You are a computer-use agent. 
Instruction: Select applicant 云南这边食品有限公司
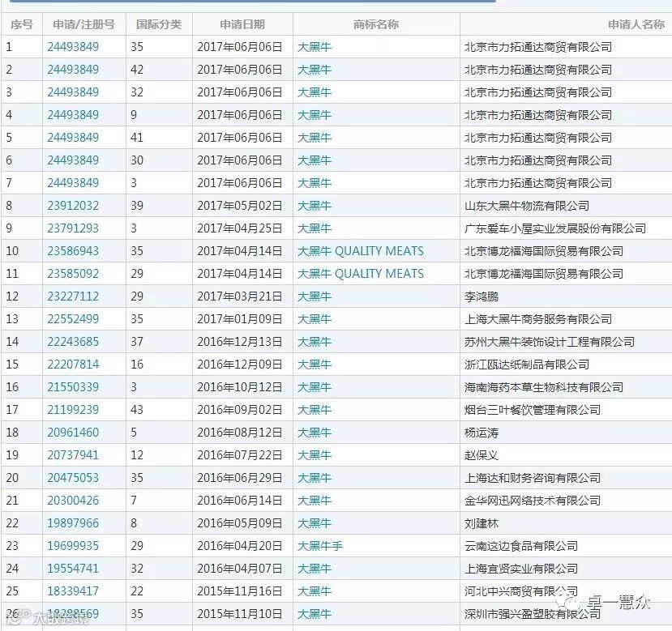pyautogui.click(x=521, y=546)
